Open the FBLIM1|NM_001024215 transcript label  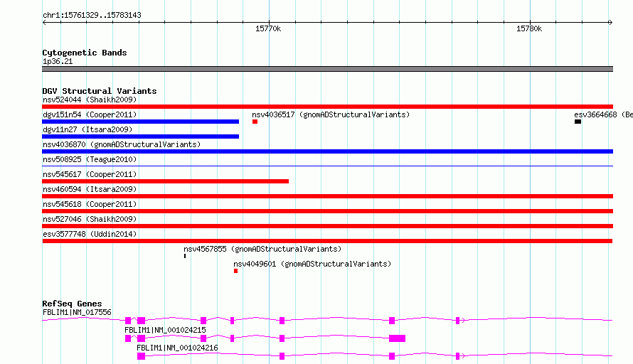click(165, 330)
